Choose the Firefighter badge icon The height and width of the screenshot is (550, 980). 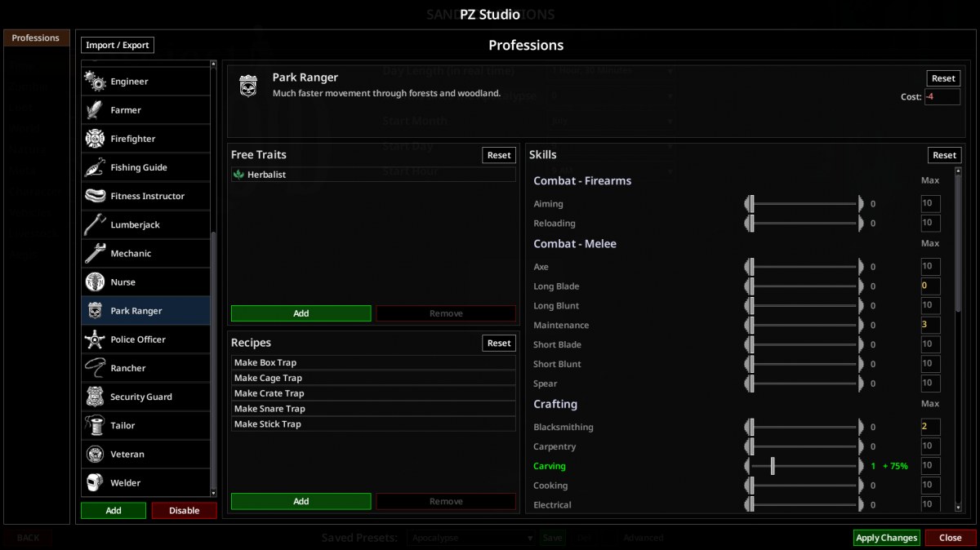95,139
